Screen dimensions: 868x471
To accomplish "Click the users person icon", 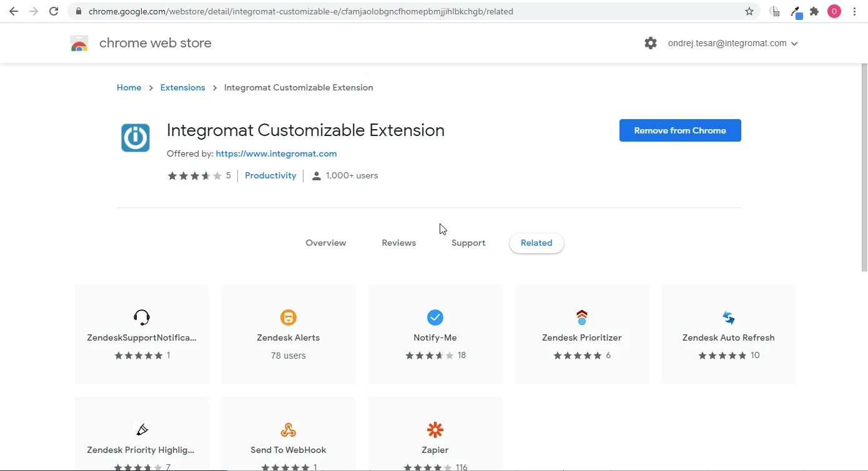I will 317,176.
